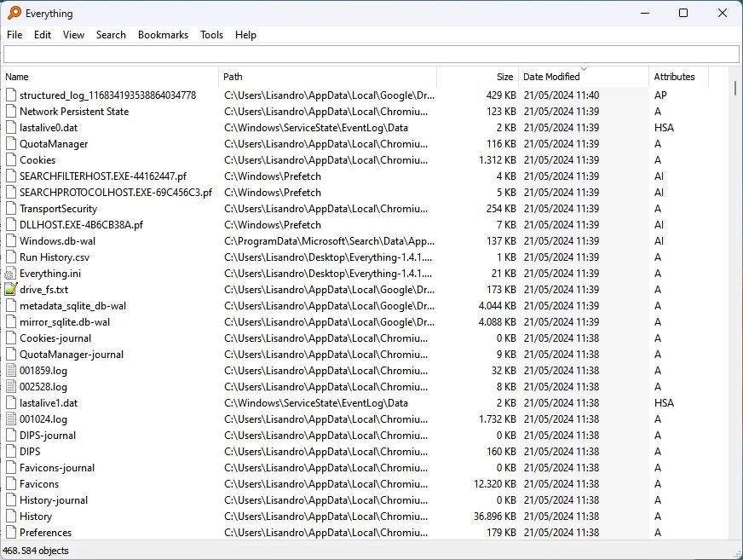This screenshot has width=743, height=560.
Task: Select the QuotaManager file icon
Action: [x=11, y=144]
